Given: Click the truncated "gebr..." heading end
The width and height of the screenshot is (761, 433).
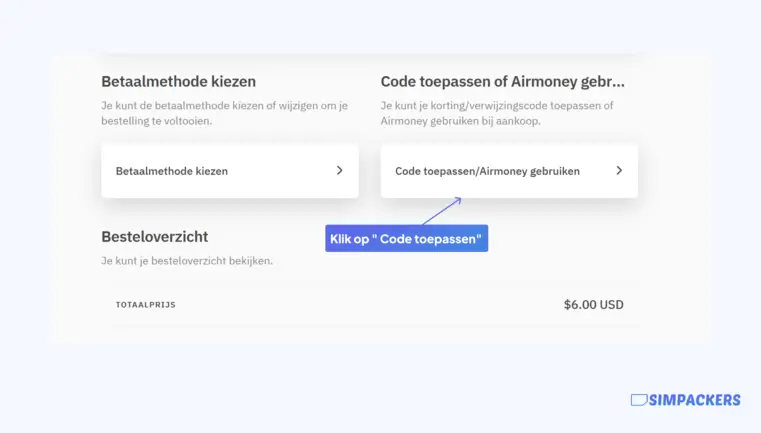Looking at the screenshot, I should [602, 82].
